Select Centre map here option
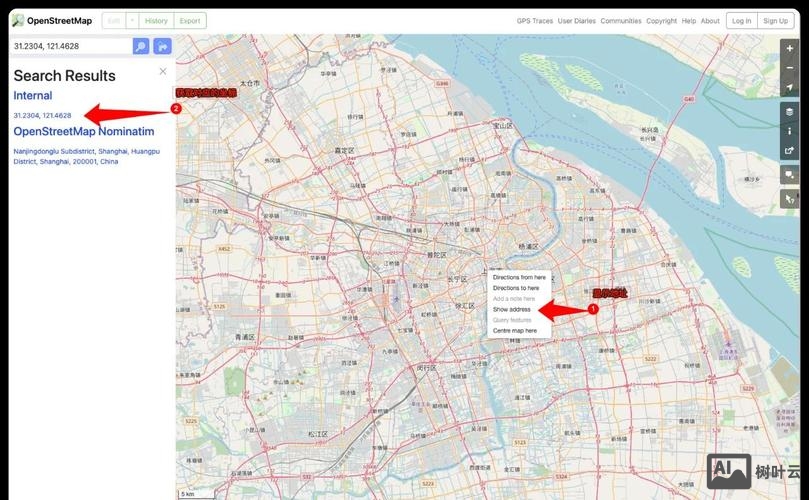809x500 pixels. coord(514,330)
